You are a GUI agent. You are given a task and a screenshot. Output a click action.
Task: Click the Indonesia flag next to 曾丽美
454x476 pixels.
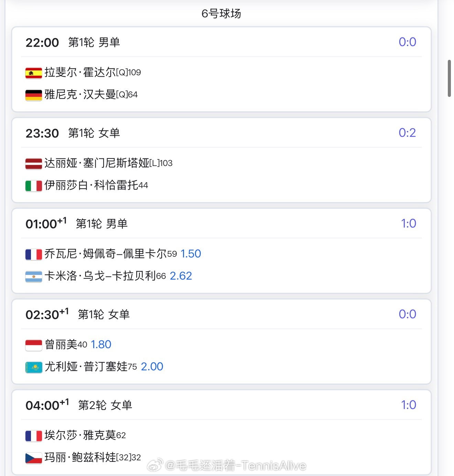coord(34,345)
